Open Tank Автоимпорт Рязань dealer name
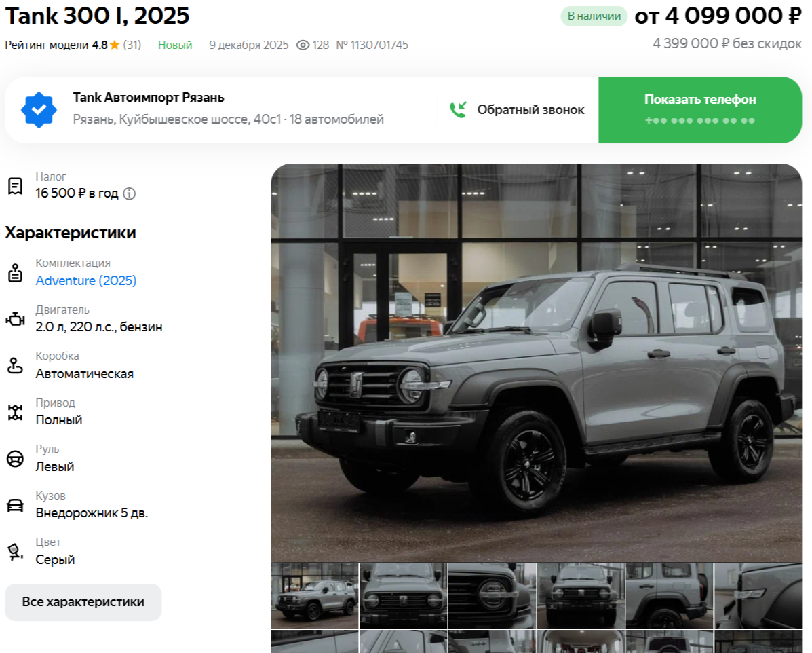This screenshot has width=812, height=653. click(149, 98)
